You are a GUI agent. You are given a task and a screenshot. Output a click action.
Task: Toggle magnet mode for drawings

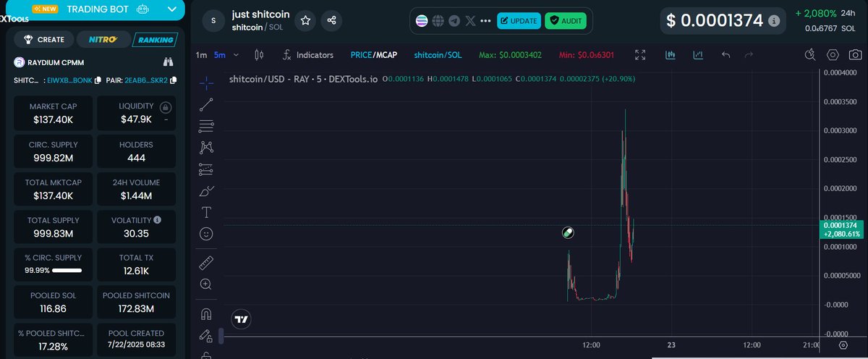(206, 313)
